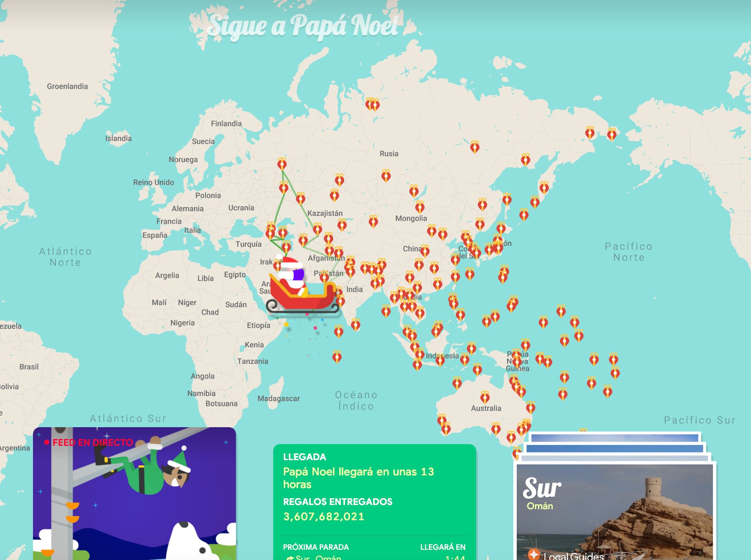The width and height of the screenshot is (751, 560).
Task: Open the Sur, Omán photo card
Action: point(614,512)
